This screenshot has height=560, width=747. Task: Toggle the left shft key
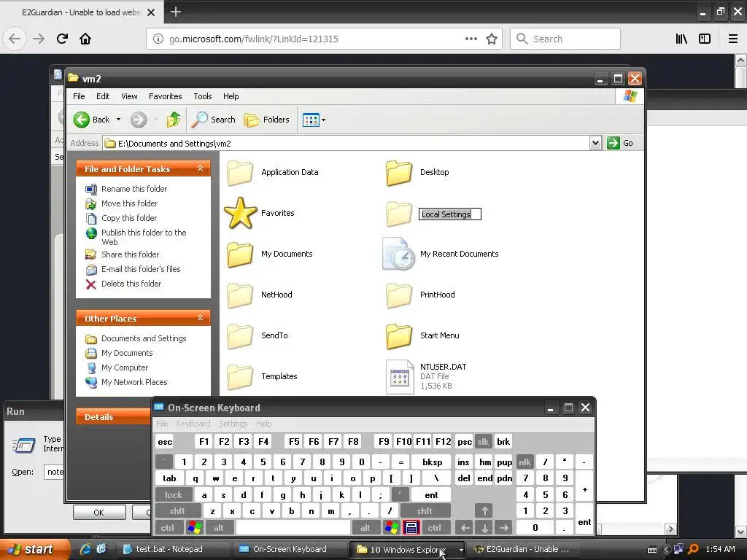[177, 511]
